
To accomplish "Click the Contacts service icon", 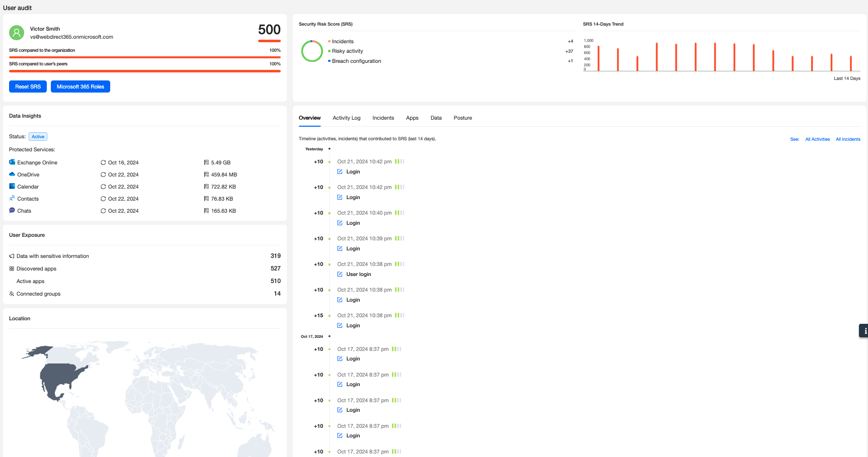I will [x=12, y=199].
